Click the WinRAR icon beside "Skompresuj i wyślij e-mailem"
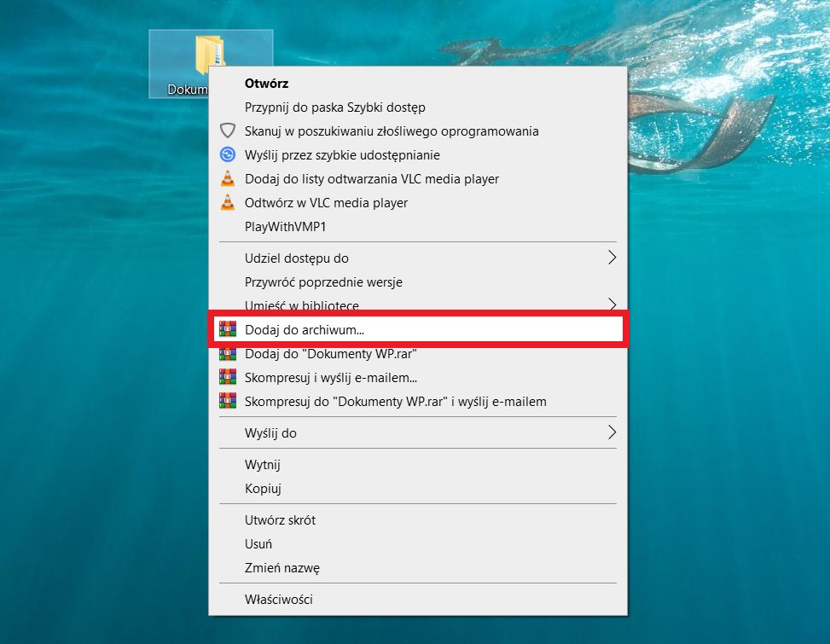The width and height of the screenshot is (830, 644). coord(227,377)
